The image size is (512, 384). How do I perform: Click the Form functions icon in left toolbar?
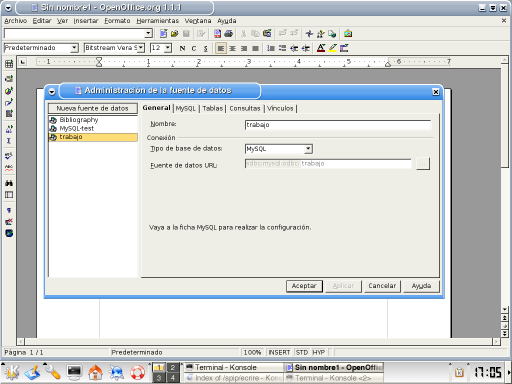coord(9,114)
